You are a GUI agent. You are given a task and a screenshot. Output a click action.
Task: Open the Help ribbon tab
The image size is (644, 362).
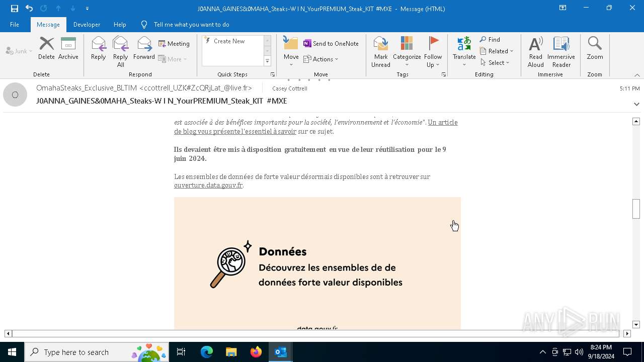coord(120,24)
